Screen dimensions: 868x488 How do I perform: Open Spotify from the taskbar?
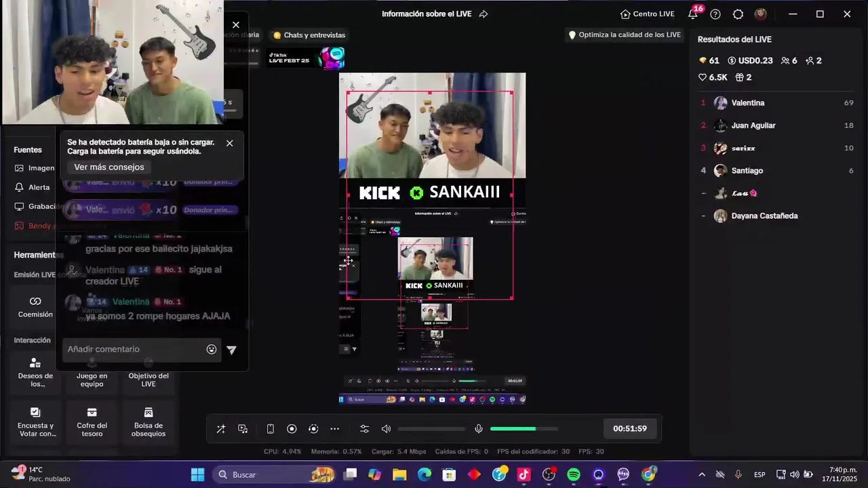pyautogui.click(x=574, y=474)
